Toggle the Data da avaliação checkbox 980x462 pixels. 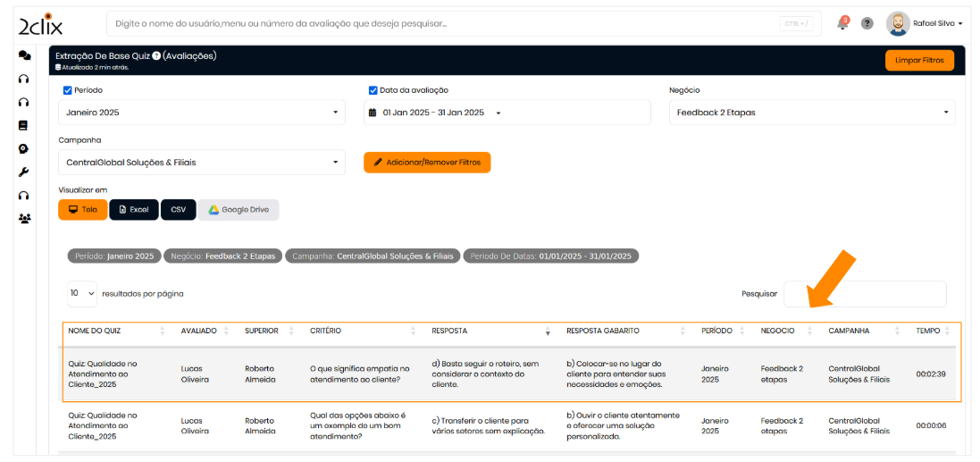click(x=373, y=90)
